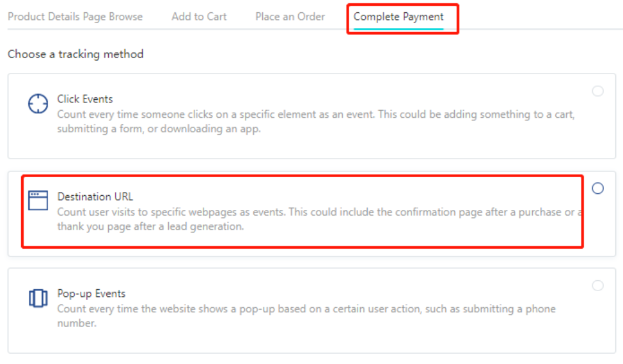Click the description starting 'Count user visits to specific webpages'
Image resolution: width=623 pixels, height=364 pixels.
pyautogui.click(x=320, y=219)
